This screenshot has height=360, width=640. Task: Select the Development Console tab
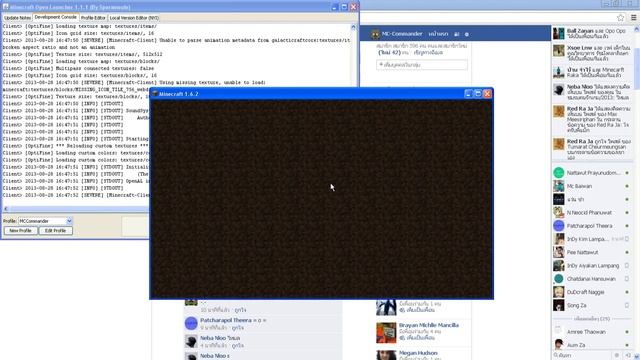56,17
